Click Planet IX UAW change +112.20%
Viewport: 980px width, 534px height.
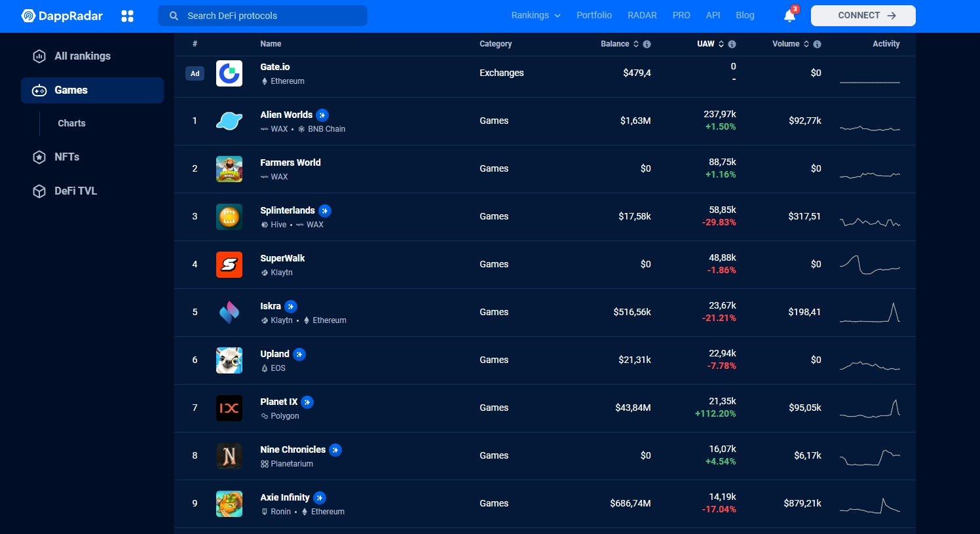(x=715, y=413)
